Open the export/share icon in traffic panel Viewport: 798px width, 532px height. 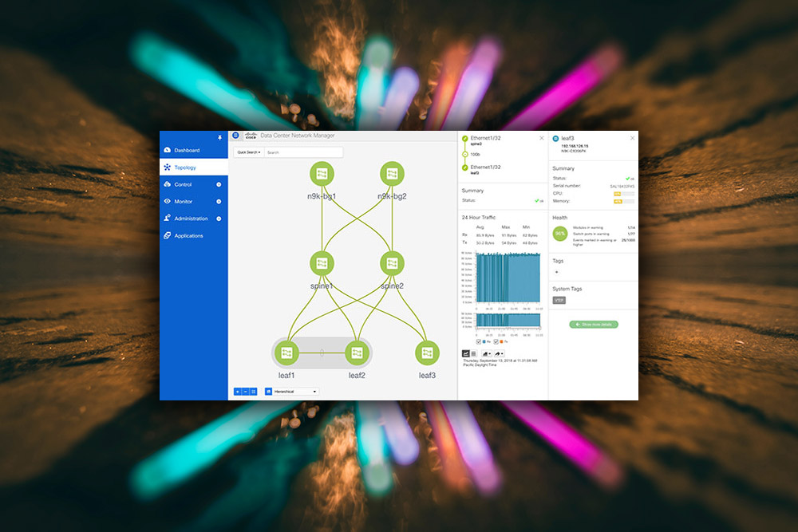point(498,354)
